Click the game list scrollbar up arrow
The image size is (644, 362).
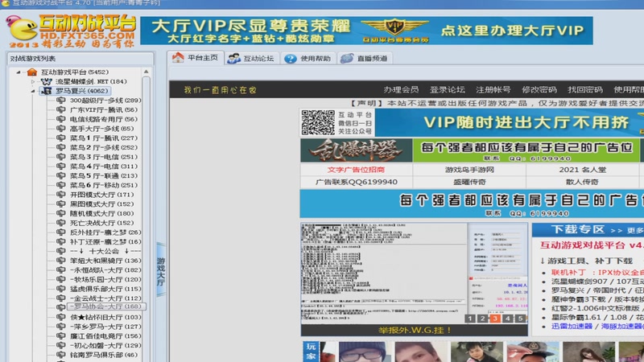pyautogui.click(x=147, y=72)
